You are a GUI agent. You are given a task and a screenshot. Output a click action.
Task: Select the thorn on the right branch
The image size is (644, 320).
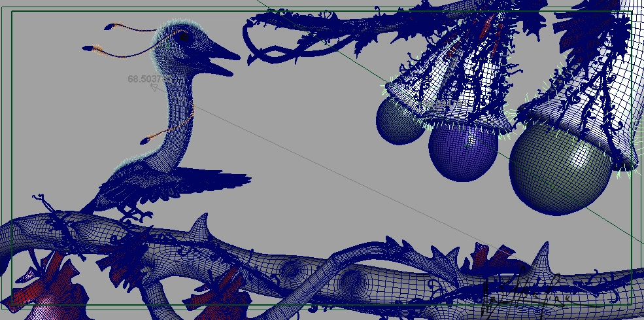coord(542,255)
